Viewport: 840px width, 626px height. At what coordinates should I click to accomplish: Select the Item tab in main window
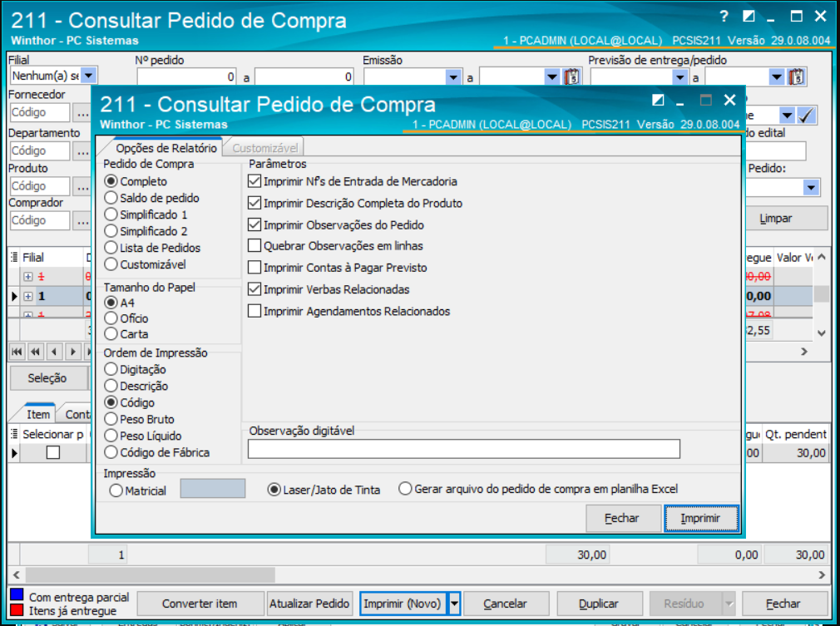point(38,415)
